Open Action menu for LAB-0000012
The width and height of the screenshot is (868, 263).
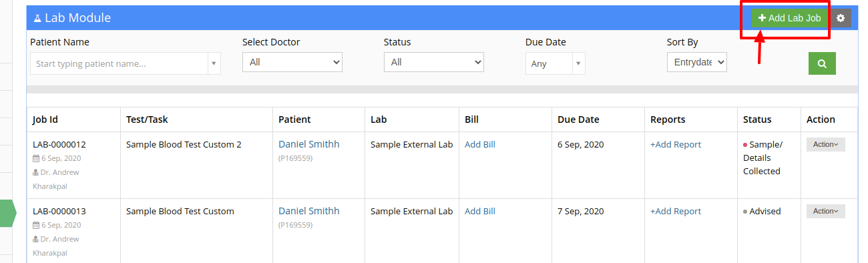pos(826,144)
